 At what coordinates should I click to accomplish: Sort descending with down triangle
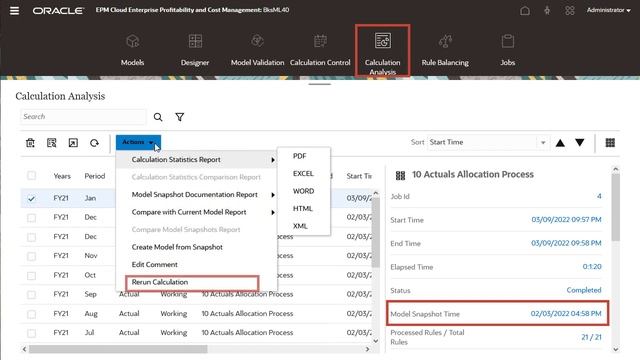coord(580,142)
